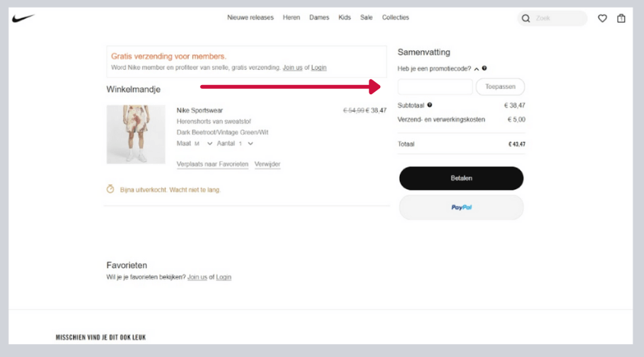
Task: Open the Heren menu
Action: pos(291,17)
